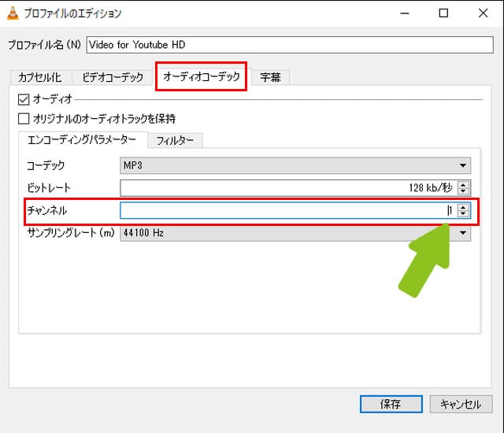Viewport: 504px width, 433px height.
Task: Increase channel count with up arrow
Action: tap(463, 207)
